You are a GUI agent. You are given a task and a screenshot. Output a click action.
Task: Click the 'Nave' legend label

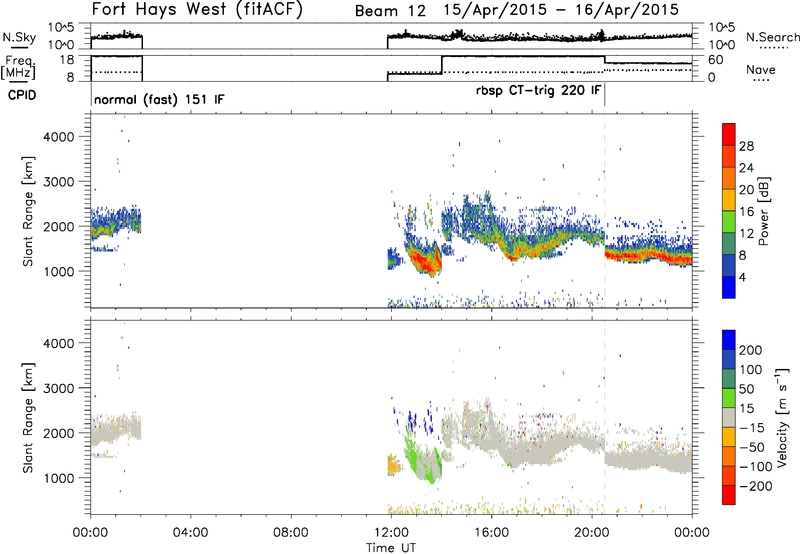pos(761,69)
